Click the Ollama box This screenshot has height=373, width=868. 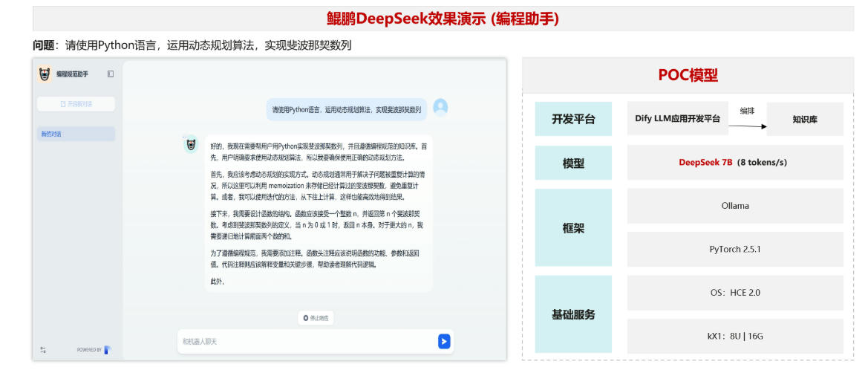pos(735,206)
